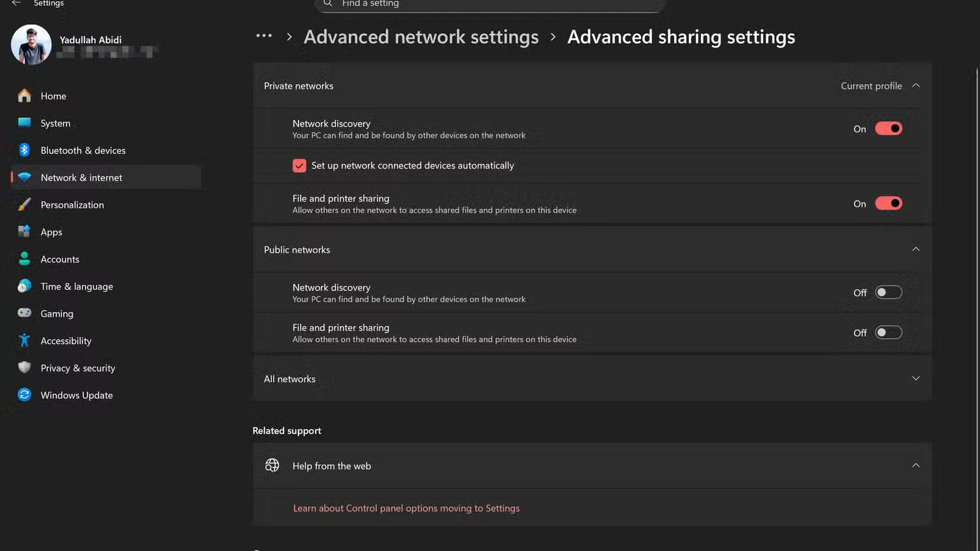
Task: Click the Find a setting search box
Action: [x=489, y=4]
